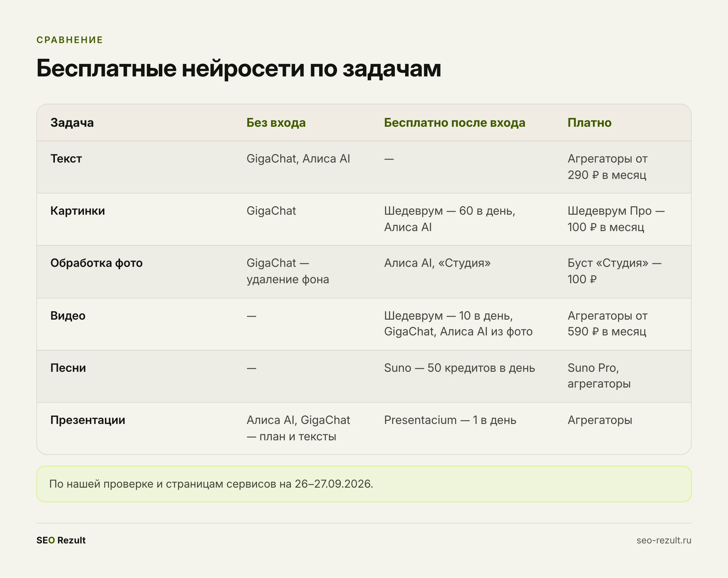
Task: Click the note "По нашей проверке и страницам сервисов"
Action: coord(211,484)
